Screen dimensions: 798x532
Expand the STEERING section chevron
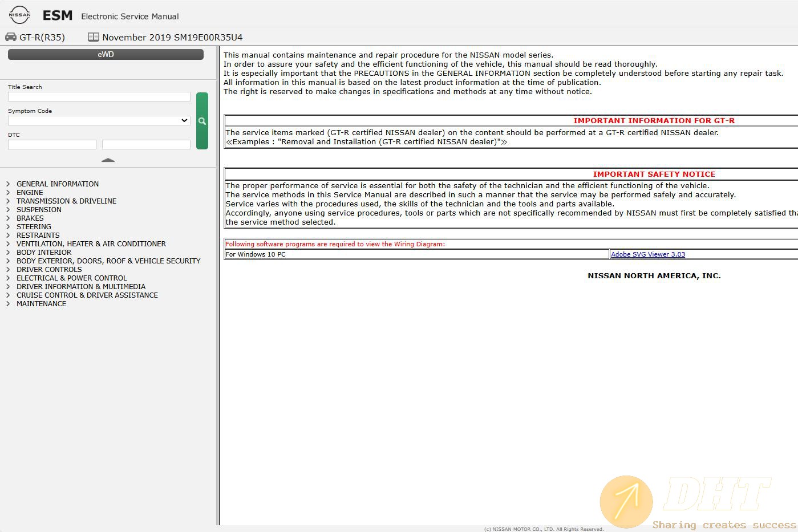pos(8,227)
